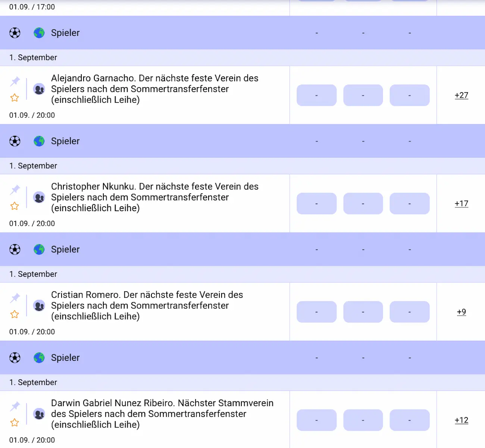Click the soccer ball icon in the Spieler header preceding Garnacho
Screen dimensions: 485x448
[15, 33]
